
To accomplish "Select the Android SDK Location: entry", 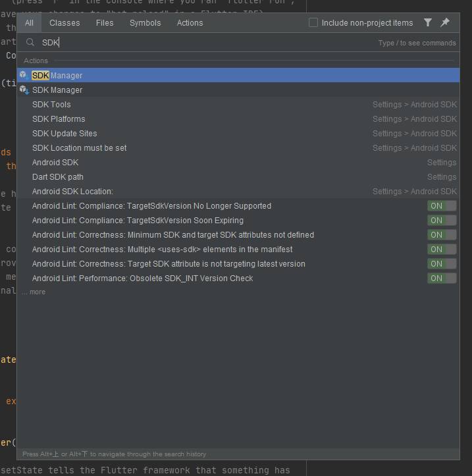I will tap(238, 191).
